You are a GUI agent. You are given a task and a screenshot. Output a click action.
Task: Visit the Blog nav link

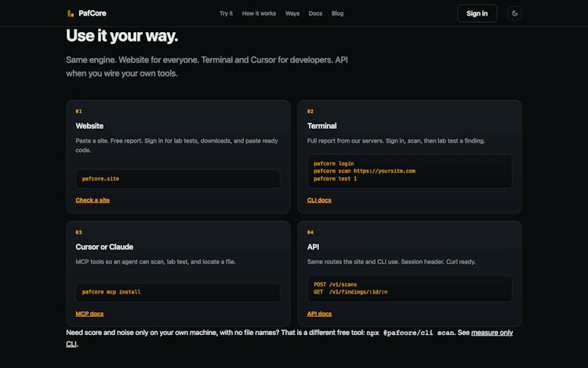(x=337, y=13)
